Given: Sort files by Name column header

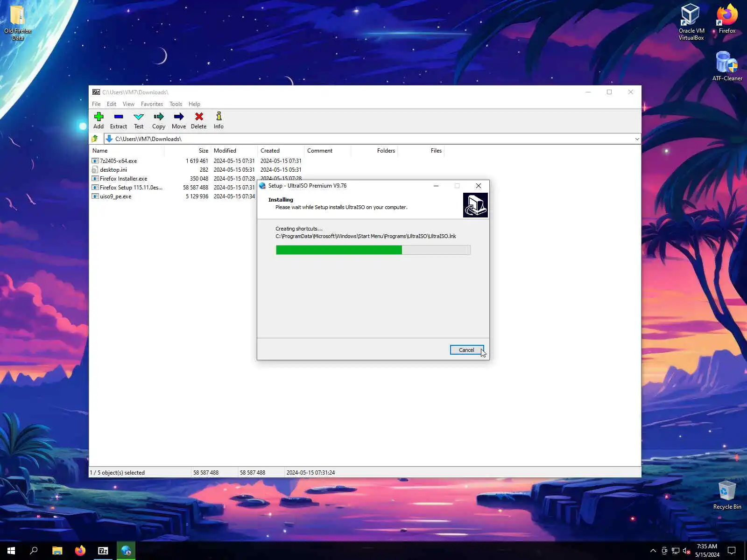Looking at the screenshot, I should 127,151.
